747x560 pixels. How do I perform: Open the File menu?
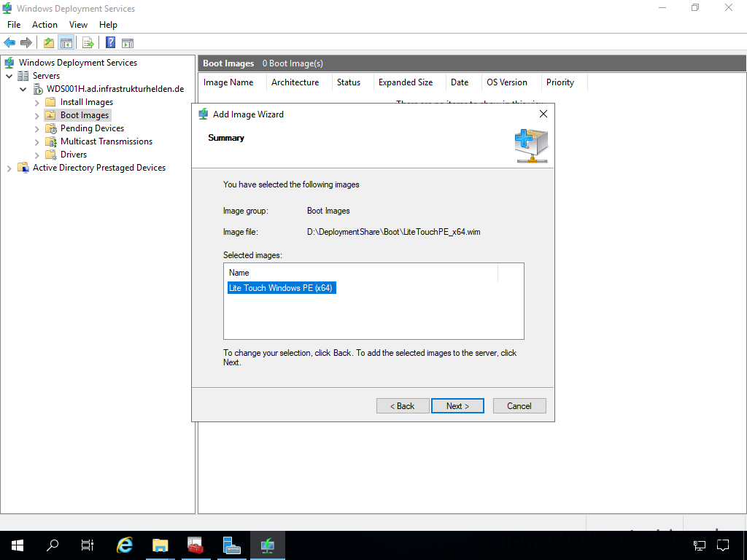[14, 25]
